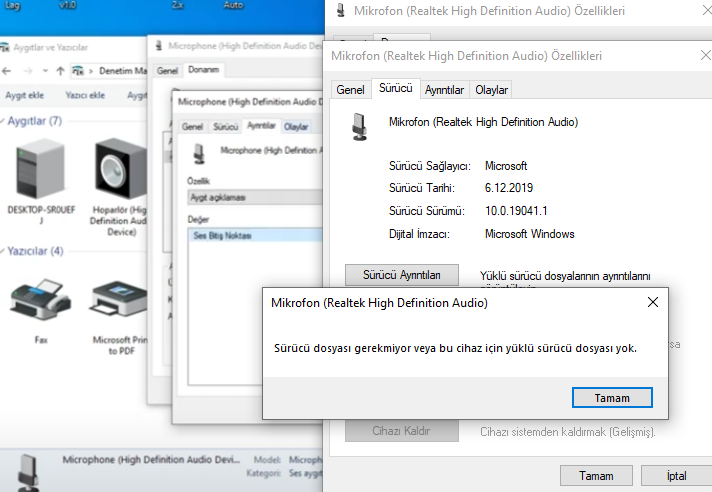The width and height of the screenshot is (712, 492).
Task: Open the Ayrıntılar tab in Mikrofon properties
Action: (444, 90)
